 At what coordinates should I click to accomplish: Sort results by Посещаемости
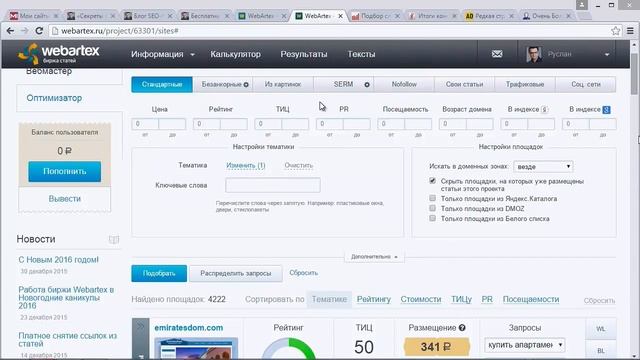531,300
